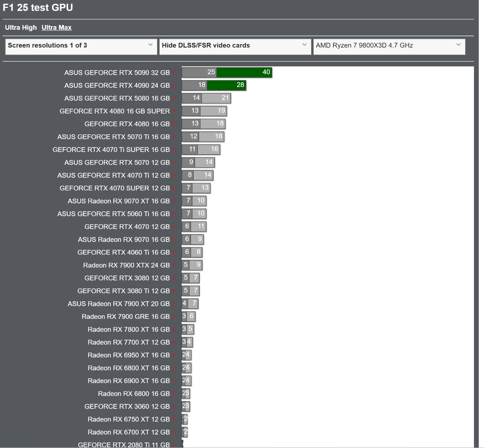Remove Radeon RX 6800 XT 16 GB via red X
This screenshot has width=484, height=448.
[174, 368]
